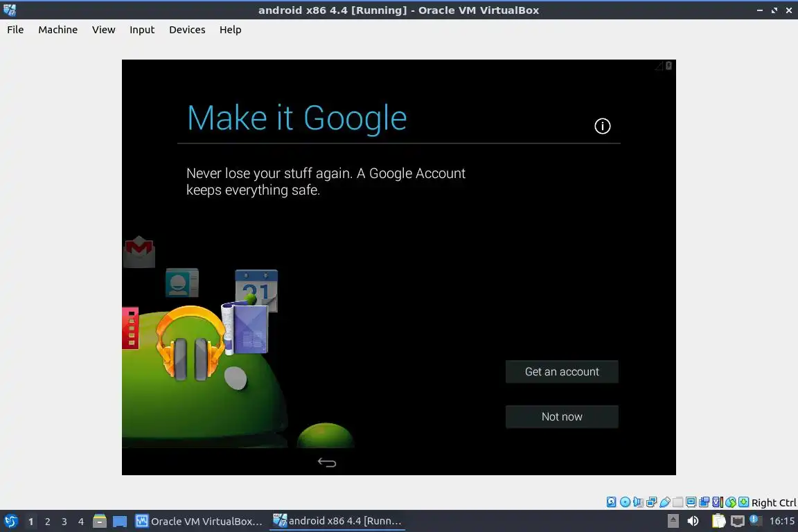The width and height of the screenshot is (798, 532).
Task: Click the red film strip Play Movies icon
Action: point(130,328)
